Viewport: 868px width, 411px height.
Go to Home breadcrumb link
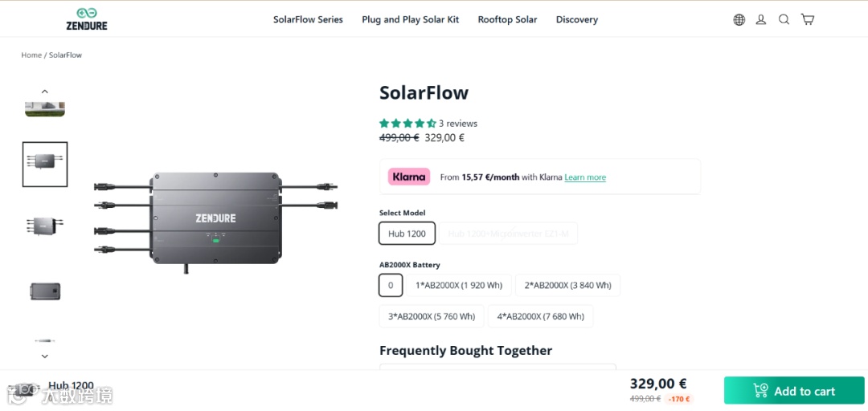coord(31,55)
